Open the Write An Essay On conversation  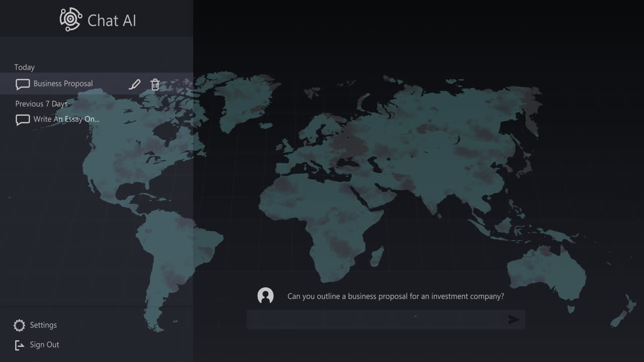66,120
